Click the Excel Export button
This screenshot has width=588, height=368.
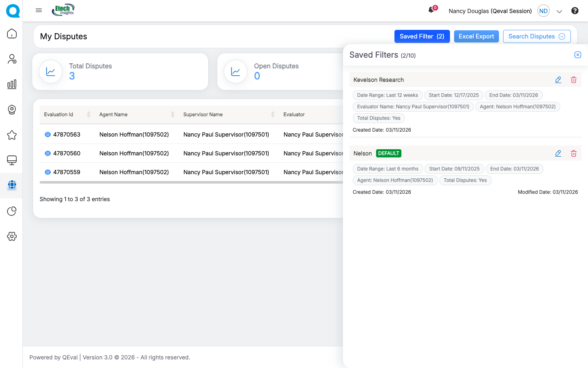coord(476,36)
